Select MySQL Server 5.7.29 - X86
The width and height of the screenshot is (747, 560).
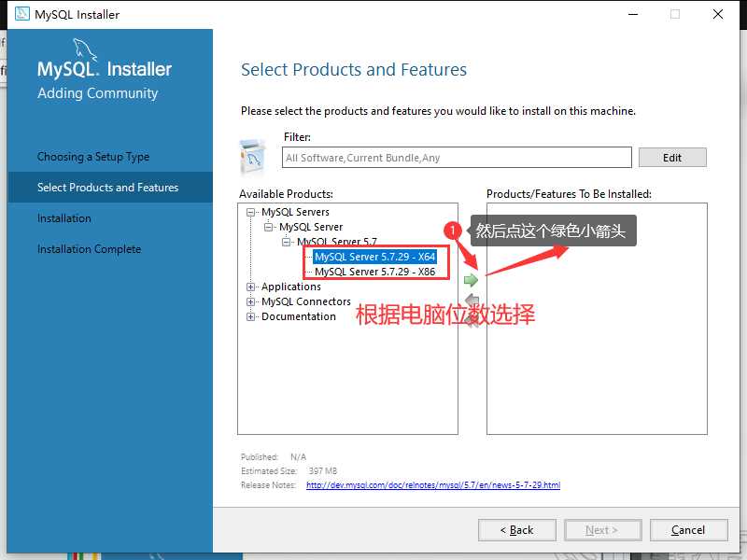click(x=375, y=272)
